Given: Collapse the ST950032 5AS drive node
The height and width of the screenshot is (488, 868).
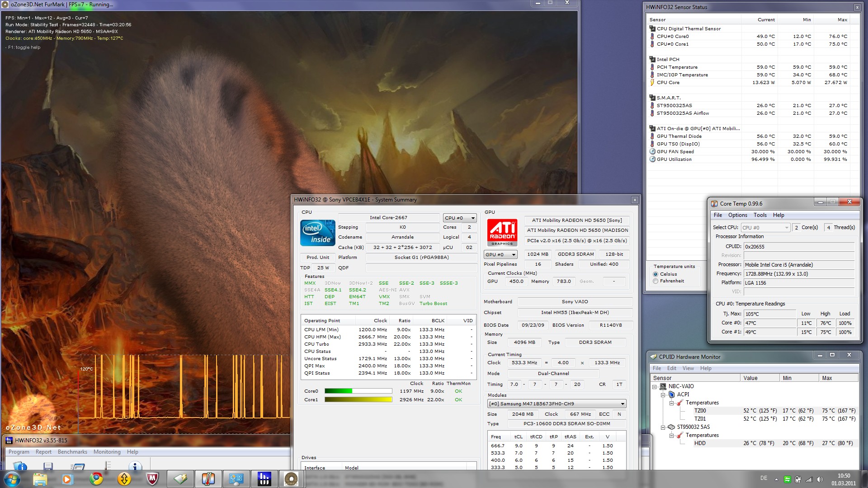Looking at the screenshot, I should pyautogui.click(x=663, y=427).
